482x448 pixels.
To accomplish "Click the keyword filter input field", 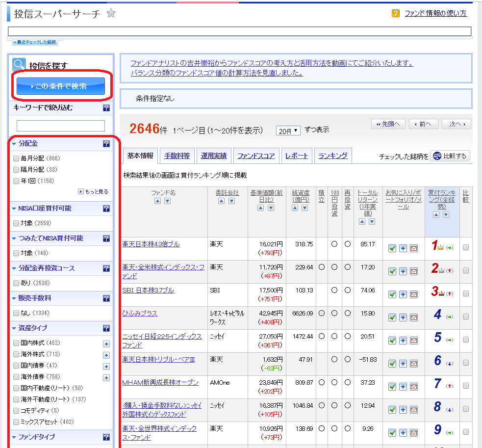I will click(61, 126).
